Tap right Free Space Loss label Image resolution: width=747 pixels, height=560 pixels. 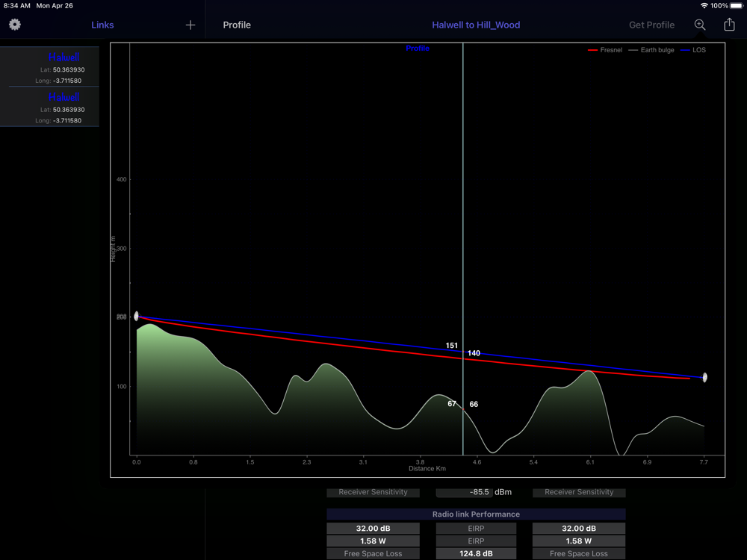579,554
